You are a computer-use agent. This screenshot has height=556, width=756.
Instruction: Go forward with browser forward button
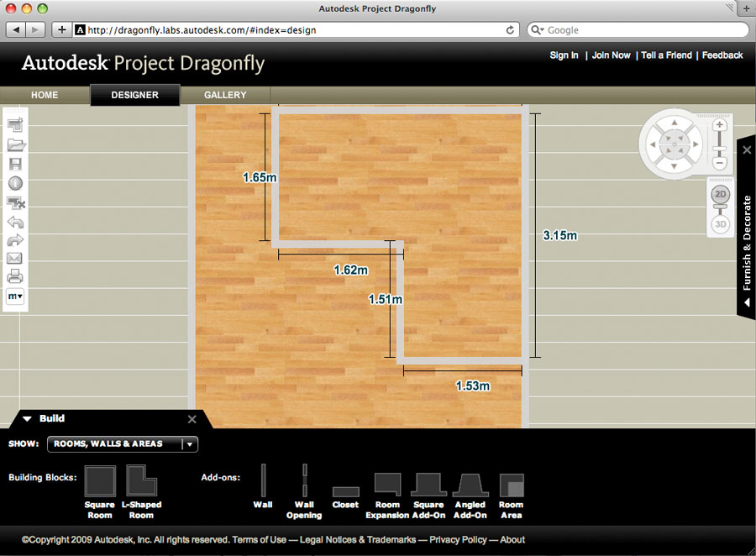pyautogui.click(x=35, y=30)
